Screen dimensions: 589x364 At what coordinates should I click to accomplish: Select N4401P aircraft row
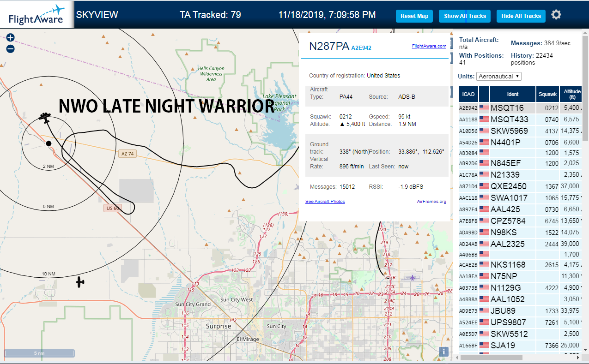(x=520, y=142)
